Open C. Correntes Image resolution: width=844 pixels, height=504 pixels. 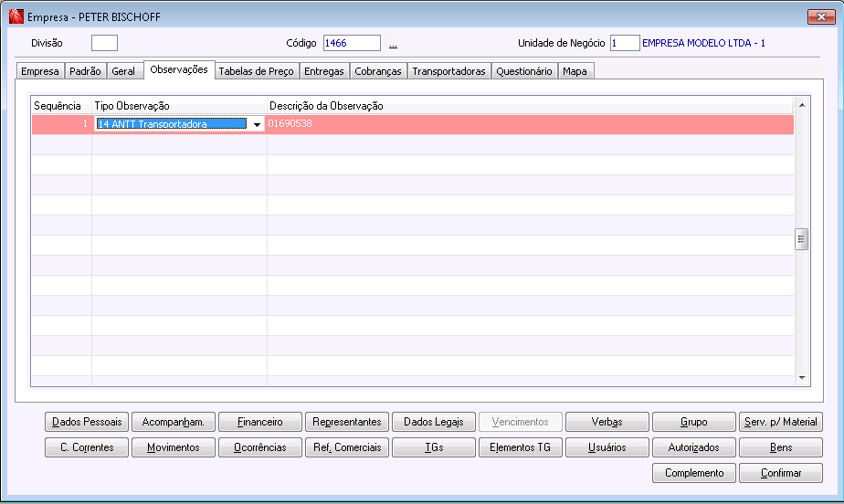click(87, 447)
